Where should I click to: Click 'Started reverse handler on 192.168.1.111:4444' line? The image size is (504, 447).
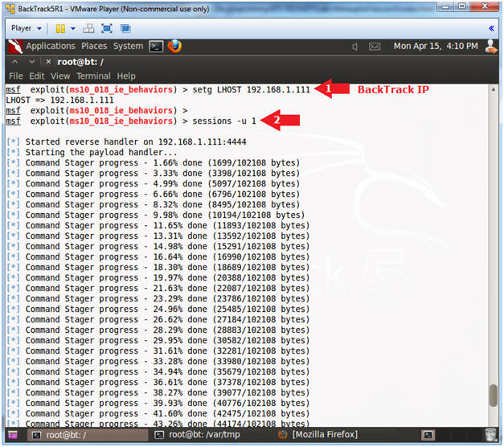tap(126, 141)
